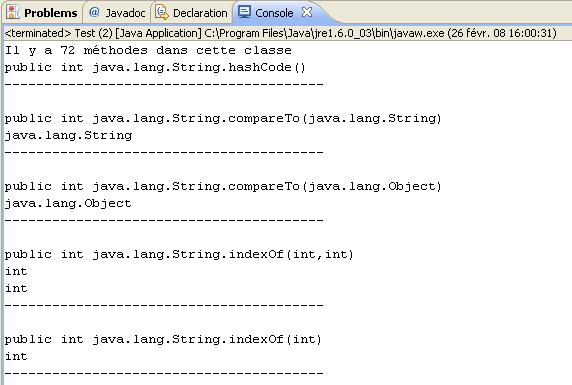Click the indexOf(int) output line
The width and height of the screenshot is (572, 385).
(163, 339)
